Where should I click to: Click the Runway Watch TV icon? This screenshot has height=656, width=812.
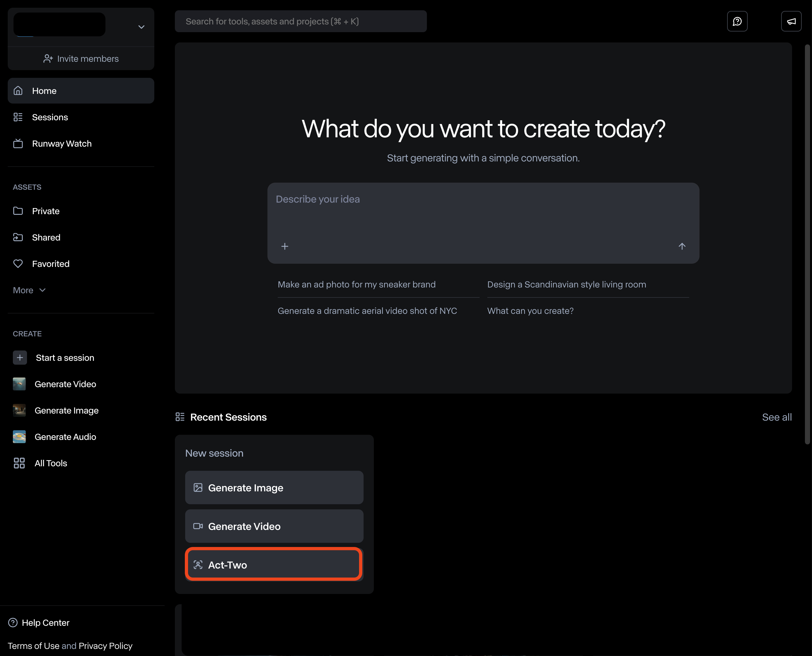pos(18,144)
